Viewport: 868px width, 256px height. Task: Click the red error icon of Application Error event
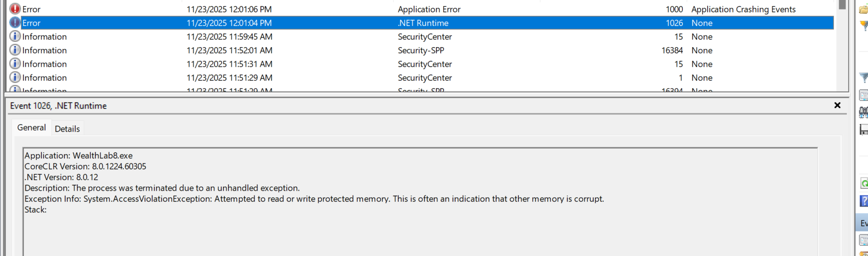point(15,9)
